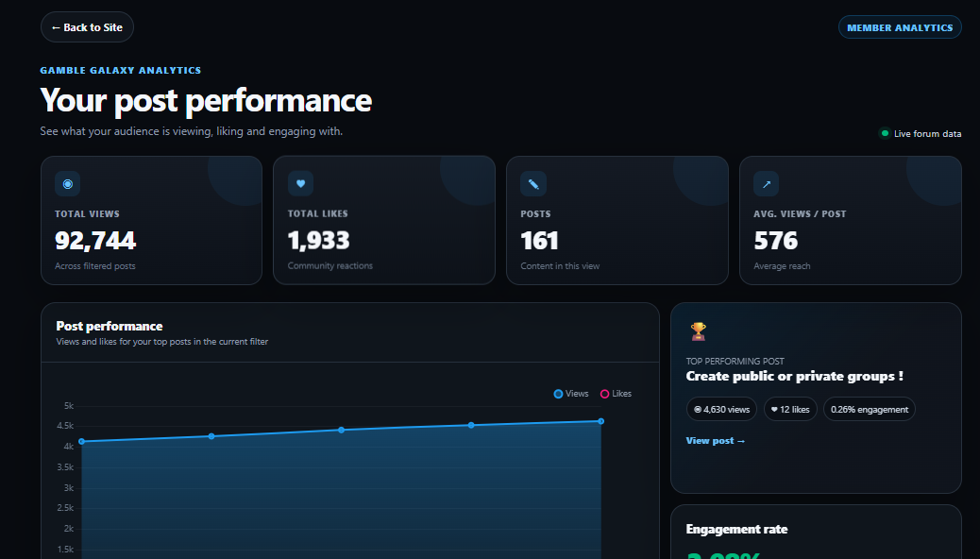Click the Top Performing Post label

tap(735, 362)
